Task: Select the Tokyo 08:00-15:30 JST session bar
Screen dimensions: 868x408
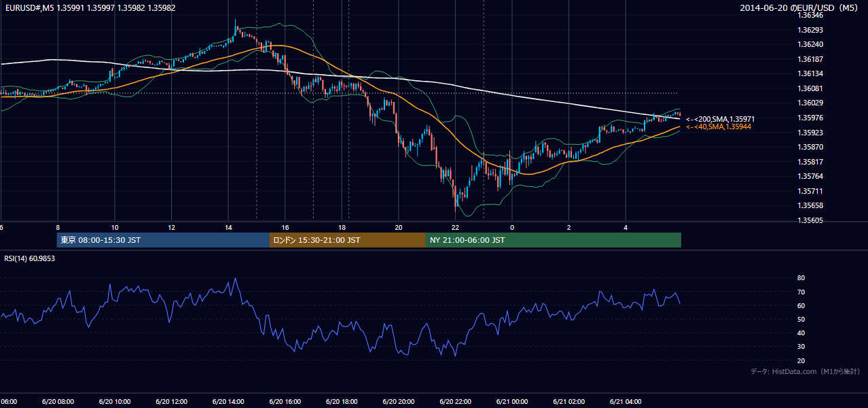Action: pyautogui.click(x=163, y=240)
